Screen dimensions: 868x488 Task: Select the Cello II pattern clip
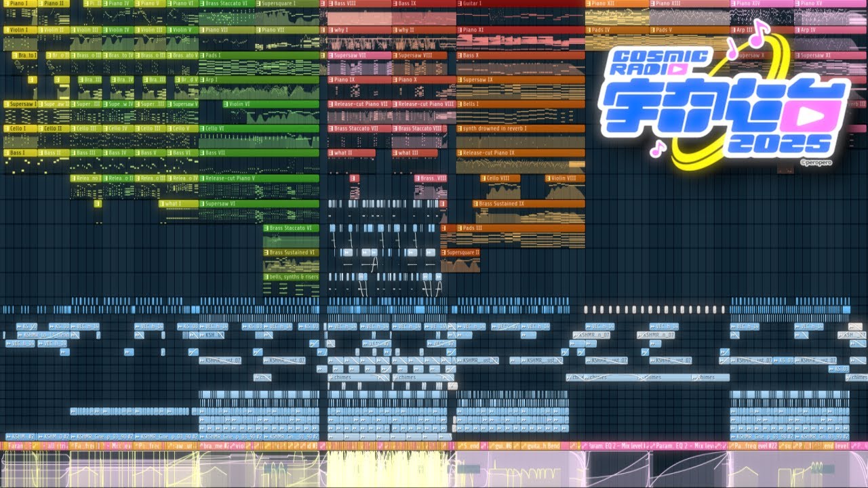point(53,129)
